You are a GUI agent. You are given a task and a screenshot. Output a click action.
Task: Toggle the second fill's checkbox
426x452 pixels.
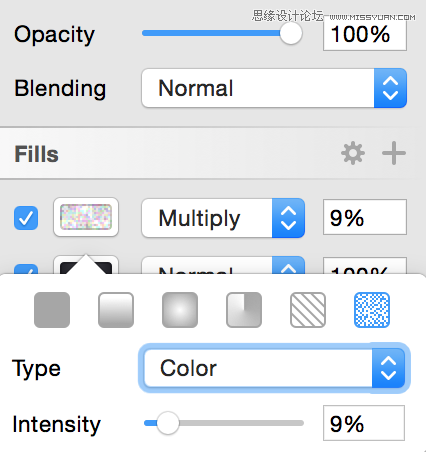[x=26, y=269]
